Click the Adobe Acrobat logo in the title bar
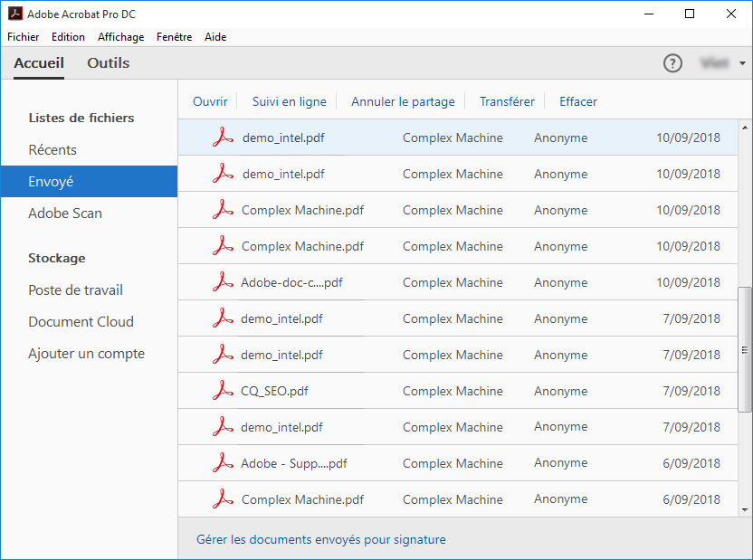 pos(14,13)
